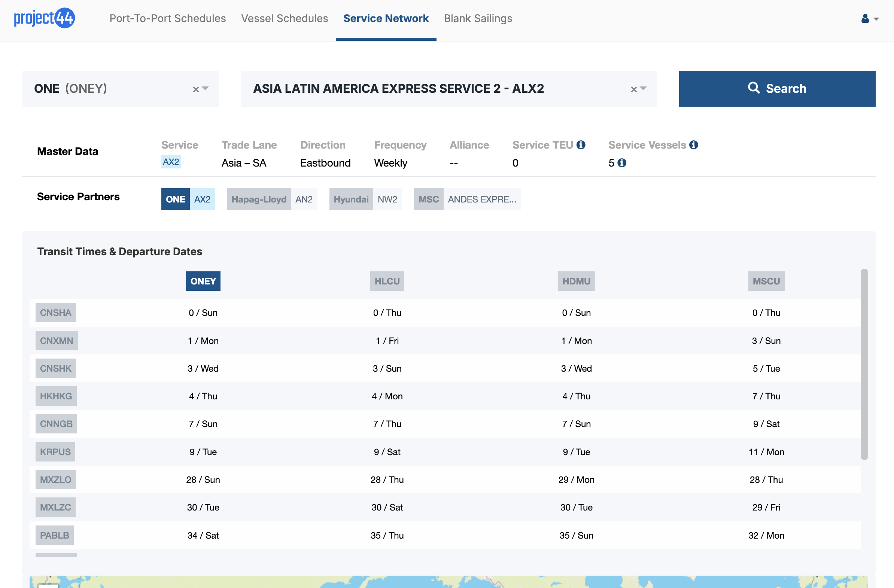
Task: Click the CNXMN port code
Action: coord(57,341)
